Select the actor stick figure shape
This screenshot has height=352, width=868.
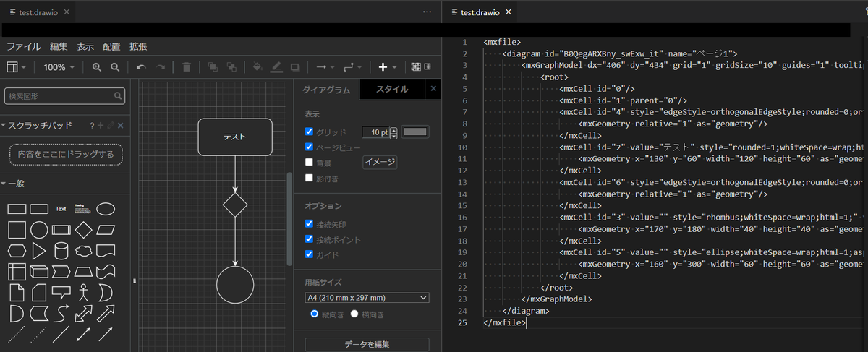pos(84,293)
